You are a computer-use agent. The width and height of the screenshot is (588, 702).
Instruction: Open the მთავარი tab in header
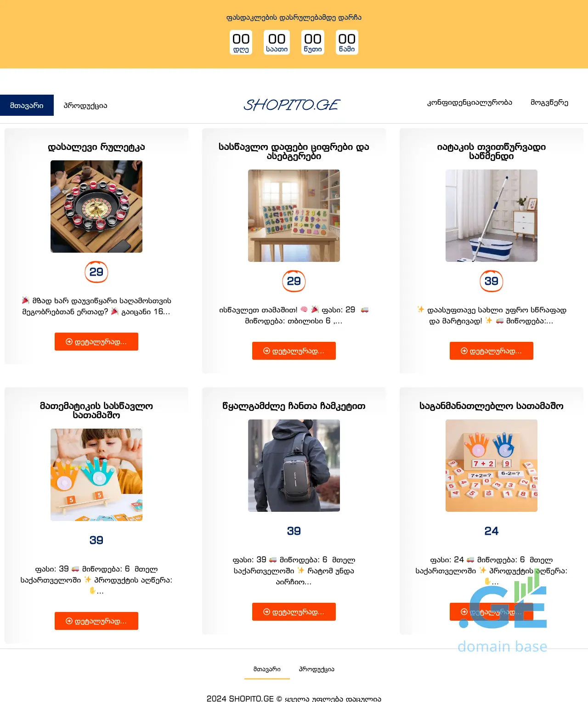coord(27,105)
